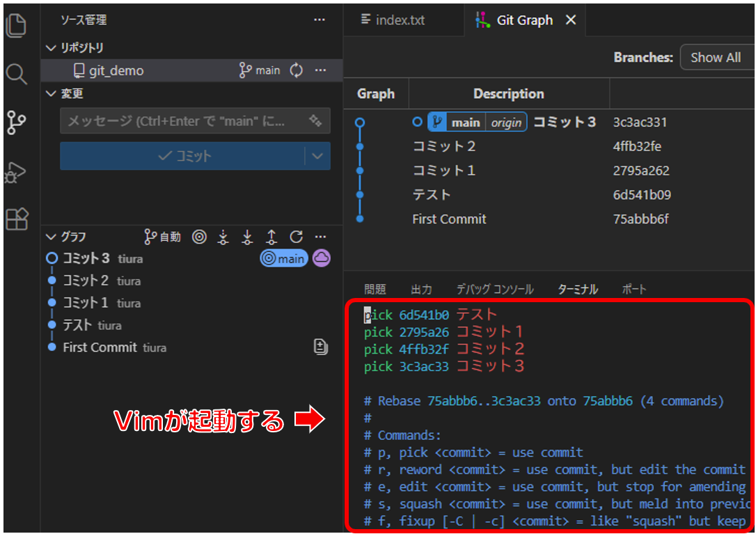This screenshot has width=756, height=534.
Task: Open the commit button dropdown arrow
Action: click(317, 156)
